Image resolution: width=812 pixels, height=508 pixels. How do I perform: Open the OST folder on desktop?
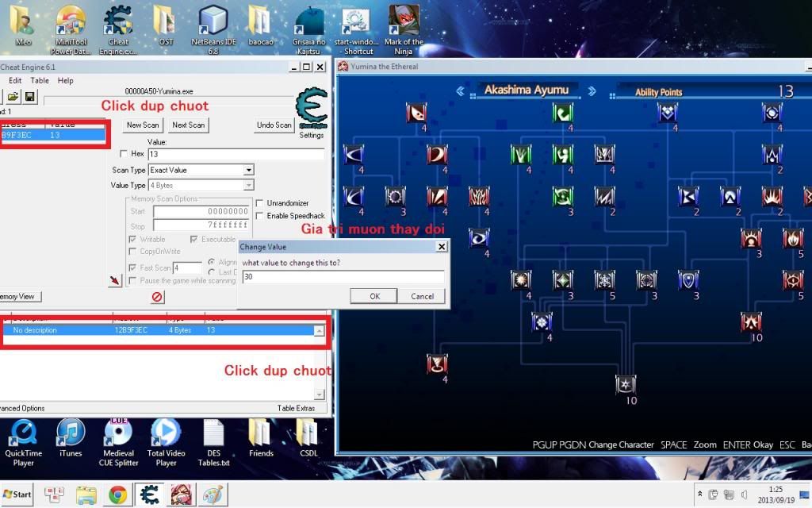(x=166, y=26)
